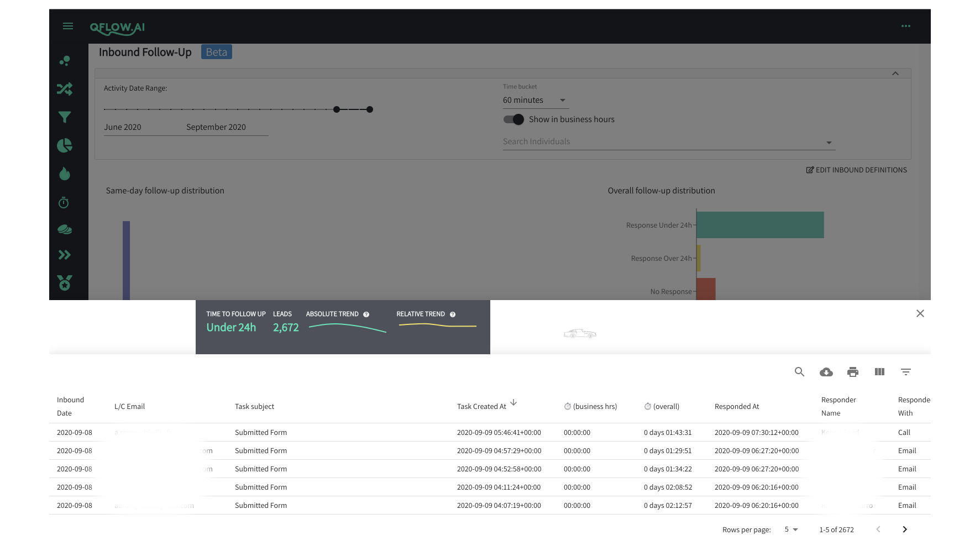The height and width of the screenshot is (551, 980).
Task: Open the hamburger menu at top left
Action: [x=67, y=25]
